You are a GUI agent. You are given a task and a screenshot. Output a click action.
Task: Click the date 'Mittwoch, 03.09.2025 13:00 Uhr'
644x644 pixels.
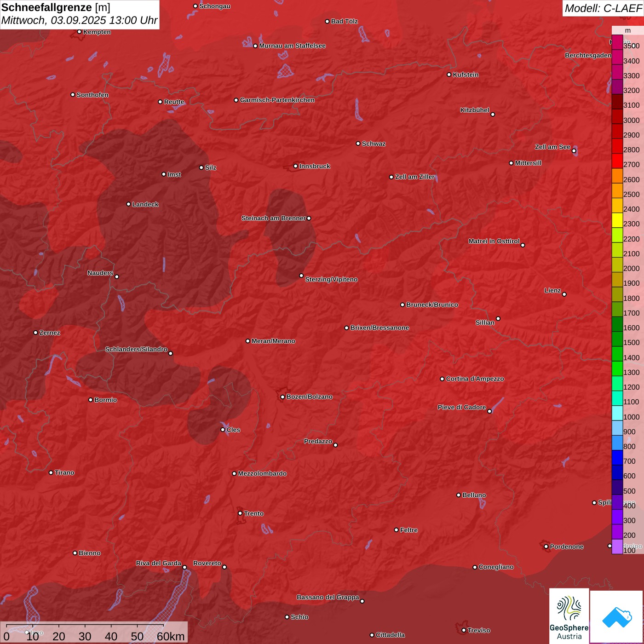click(80, 21)
